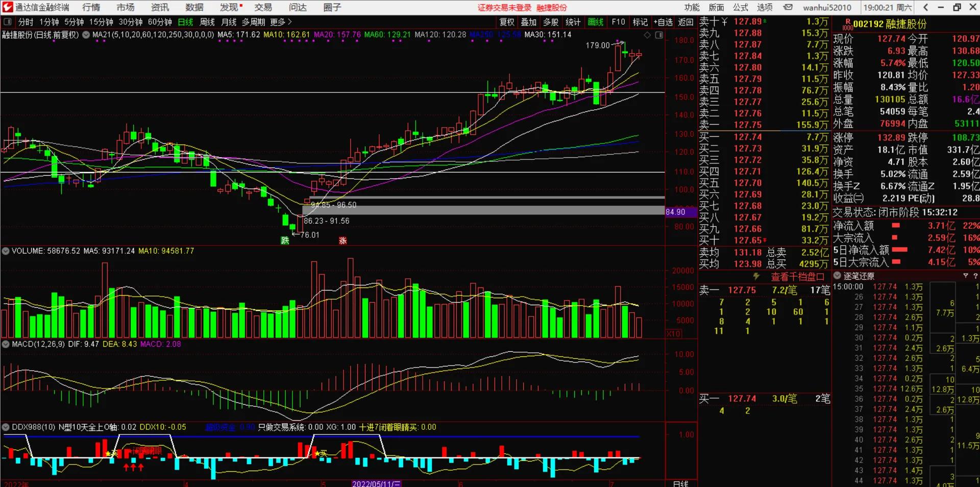Switch to the 1分钟 period tab
This screenshot has width=980, height=487.
click(49, 22)
